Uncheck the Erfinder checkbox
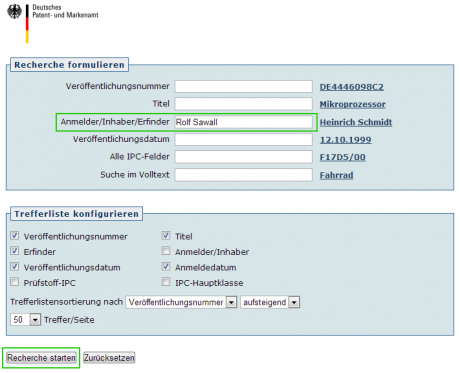The height and width of the screenshot is (373, 460). pyautogui.click(x=15, y=251)
